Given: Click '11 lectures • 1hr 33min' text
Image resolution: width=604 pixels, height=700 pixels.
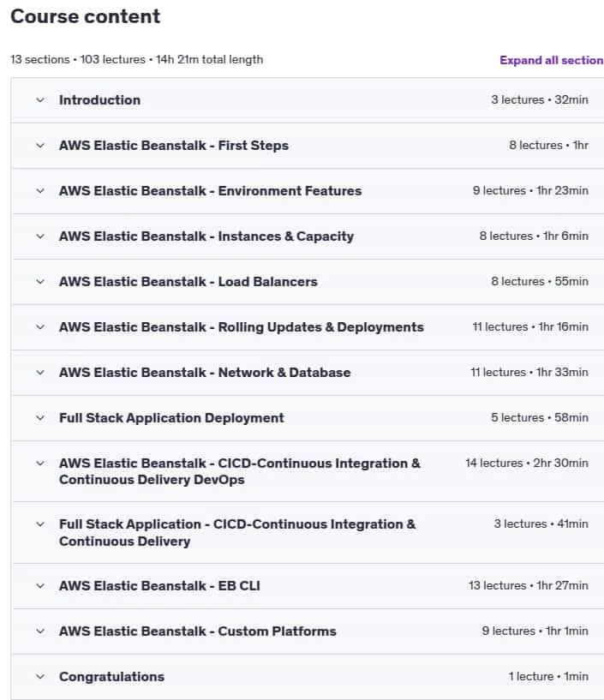Looking at the screenshot, I should pyautogui.click(x=529, y=372).
